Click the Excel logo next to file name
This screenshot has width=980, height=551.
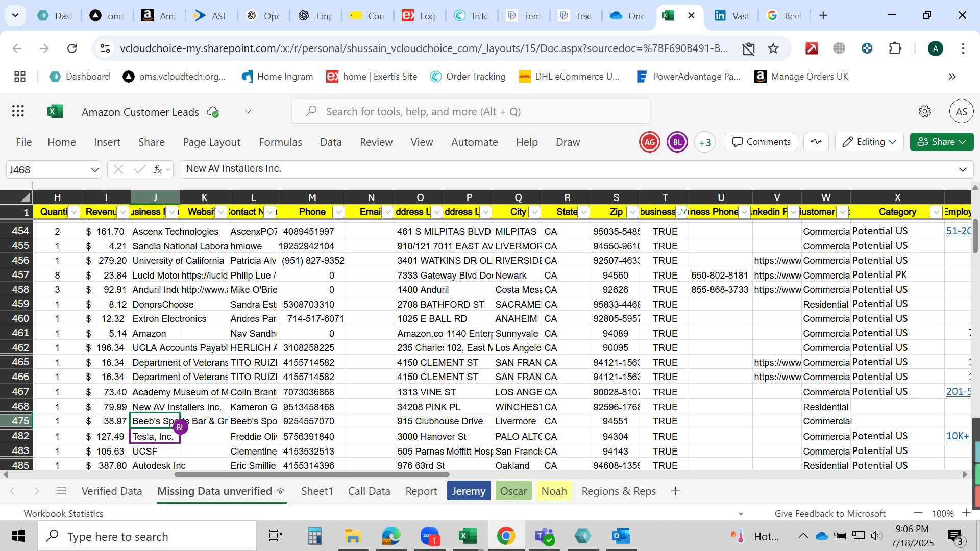55,111
